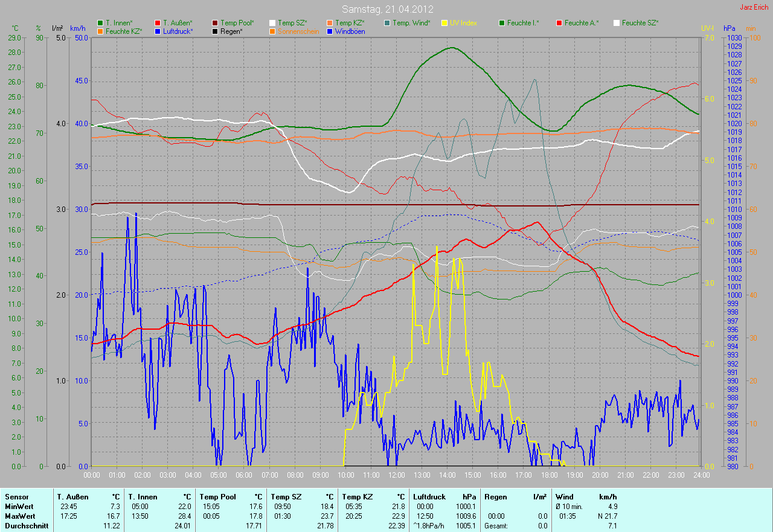Click the white Temp SZ legend square
The width and height of the screenshot is (773, 532).
pyautogui.click(x=272, y=23)
